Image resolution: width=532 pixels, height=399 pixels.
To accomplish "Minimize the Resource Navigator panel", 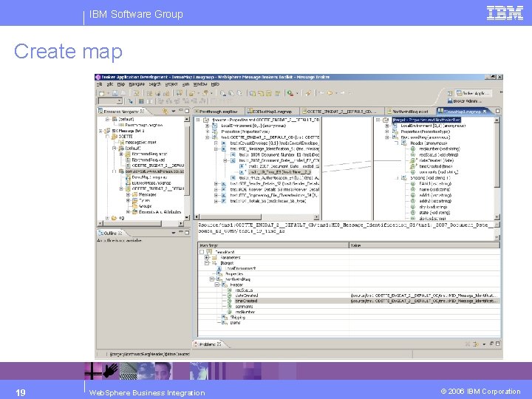I will click(x=180, y=111).
